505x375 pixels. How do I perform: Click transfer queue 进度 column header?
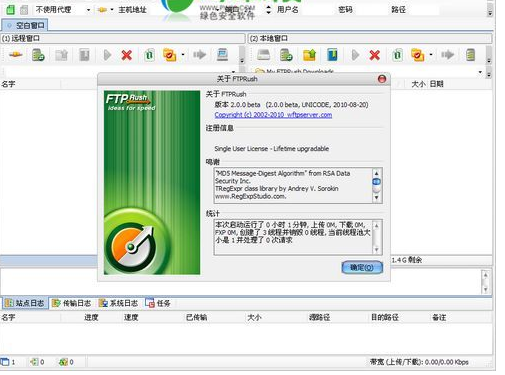click(91, 317)
